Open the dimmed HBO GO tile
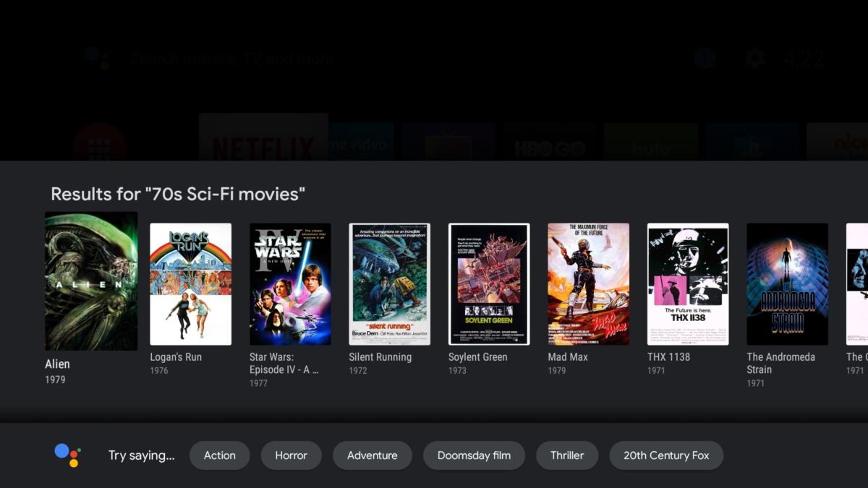This screenshot has height=488, width=868. coord(550,142)
